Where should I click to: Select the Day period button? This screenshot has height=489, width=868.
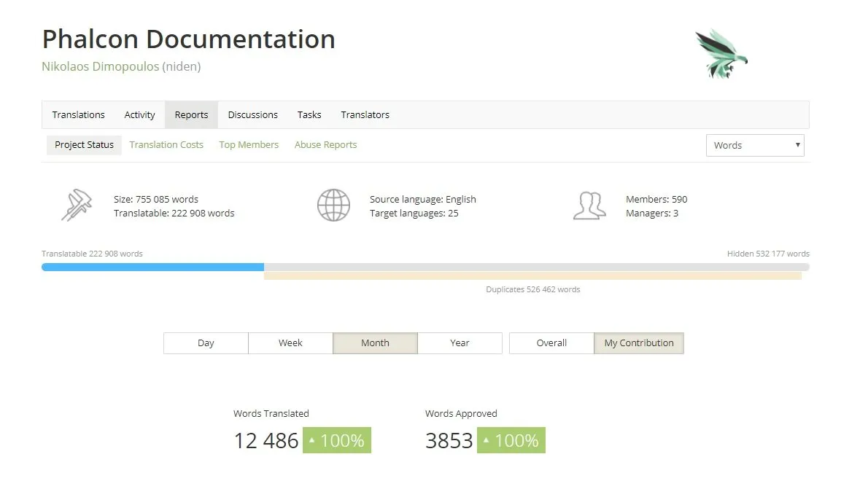click(206, 343)
